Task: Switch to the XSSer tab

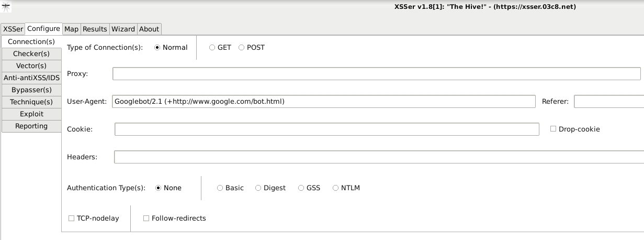Action: click(x=13, y=29)
